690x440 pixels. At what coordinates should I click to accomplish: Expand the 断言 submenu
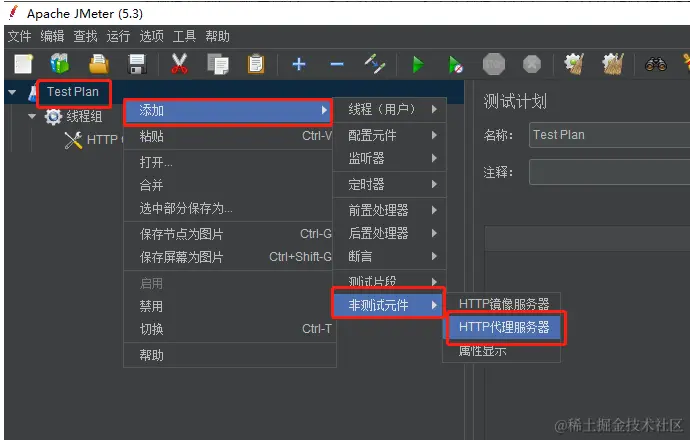(x=389, y=257)
